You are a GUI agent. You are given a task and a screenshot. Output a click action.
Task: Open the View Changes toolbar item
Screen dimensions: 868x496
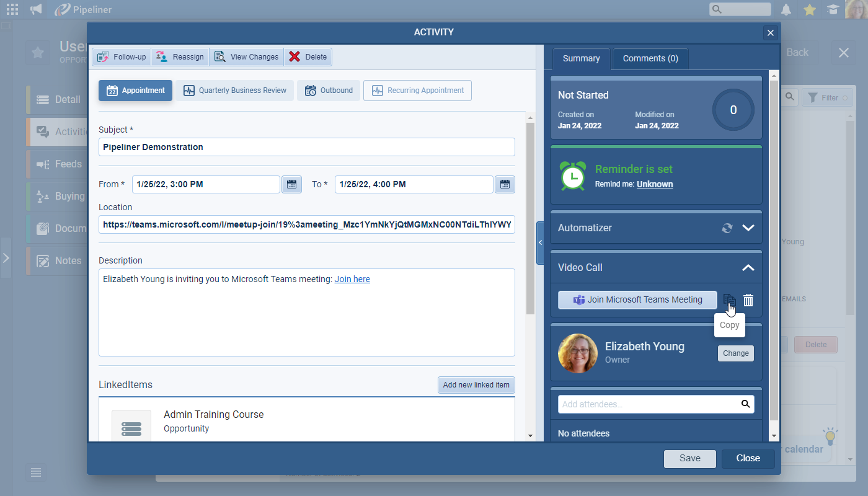tap(247, 57)
